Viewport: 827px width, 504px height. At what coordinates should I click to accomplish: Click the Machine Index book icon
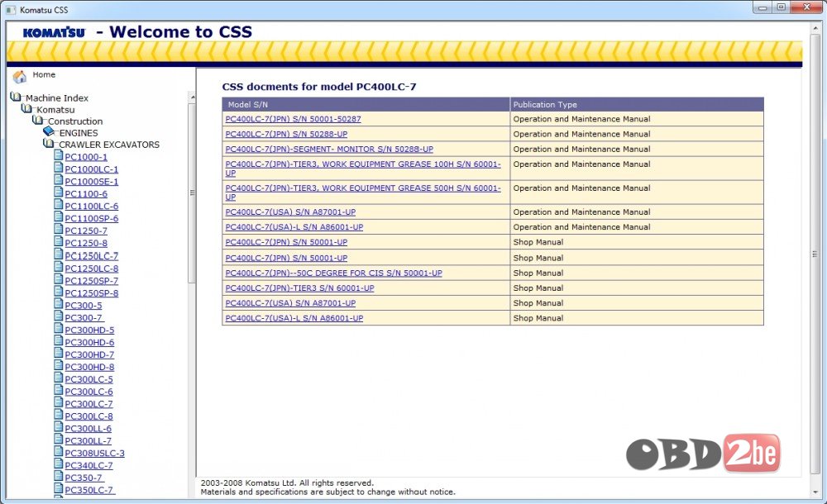(x=16, y=97)
